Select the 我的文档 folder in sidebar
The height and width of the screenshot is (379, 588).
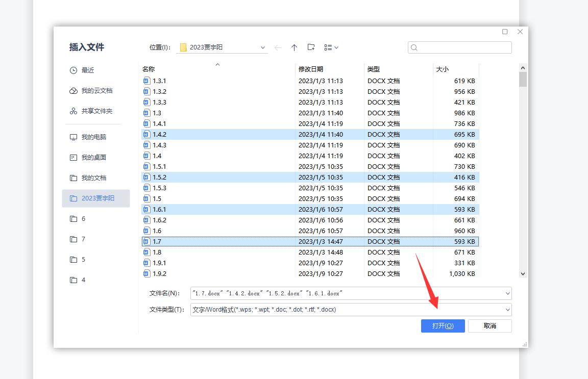coord(93,178)
